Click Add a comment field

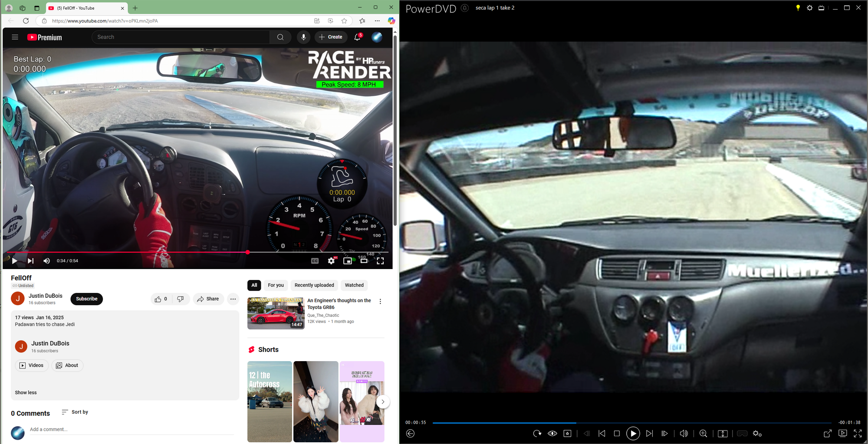coord(132,430)
